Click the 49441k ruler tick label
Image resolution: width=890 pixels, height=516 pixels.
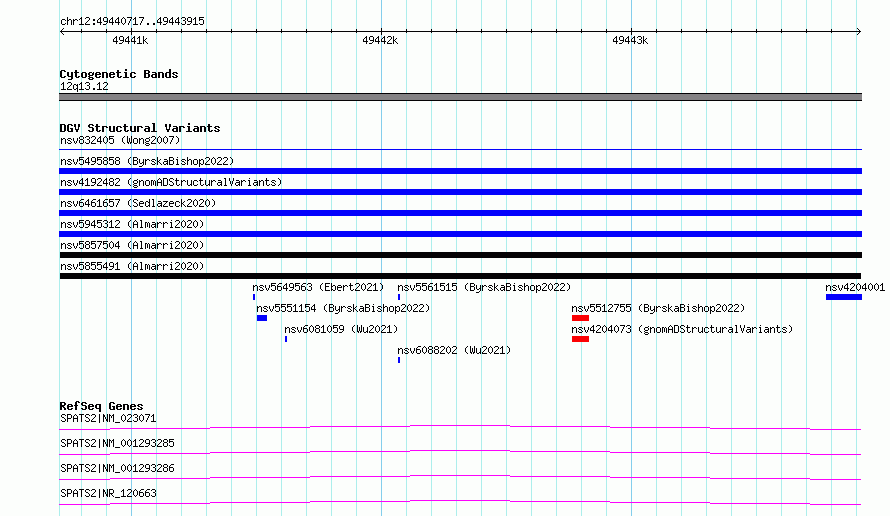coord(130,40)
